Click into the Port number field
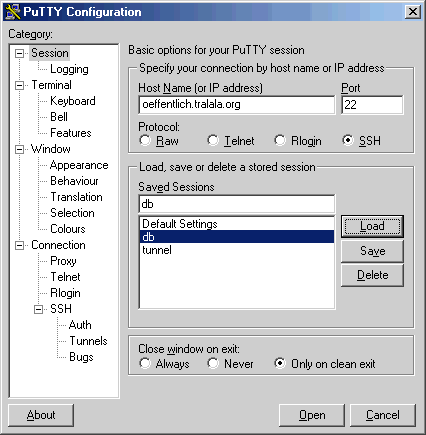 point(372,105)
